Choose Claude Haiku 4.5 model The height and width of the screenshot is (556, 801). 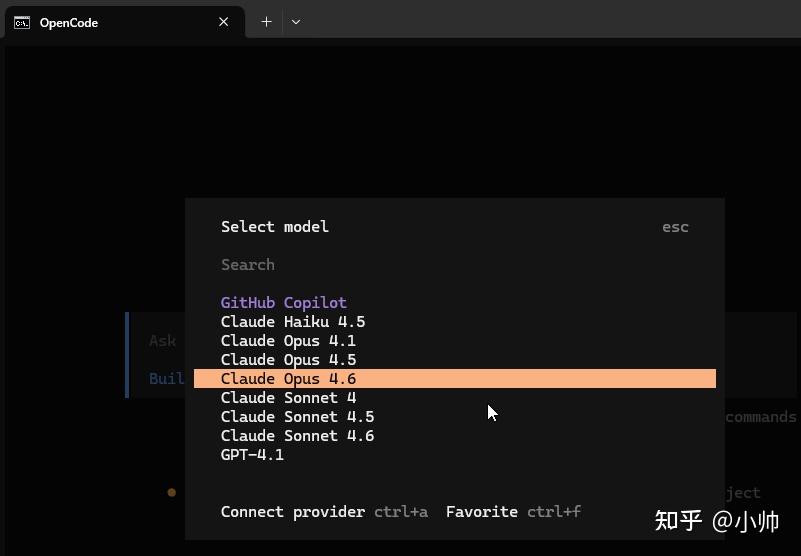click(x=455, y=322)
